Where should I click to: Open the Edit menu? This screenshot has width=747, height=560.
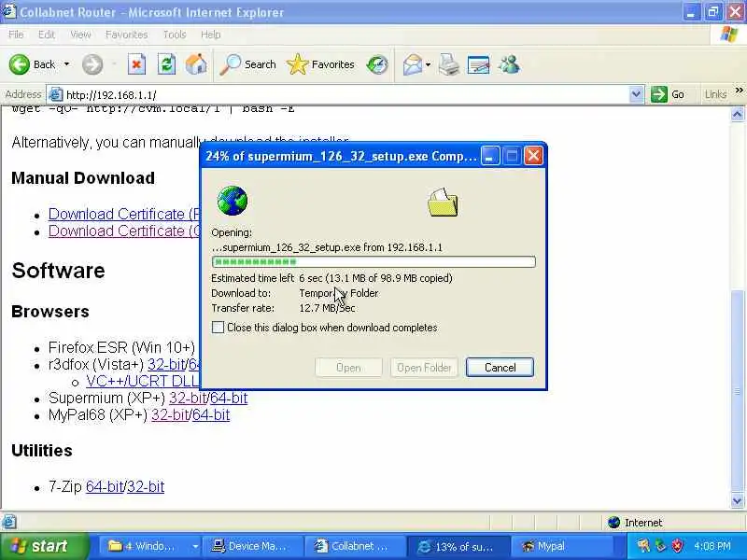46,35
